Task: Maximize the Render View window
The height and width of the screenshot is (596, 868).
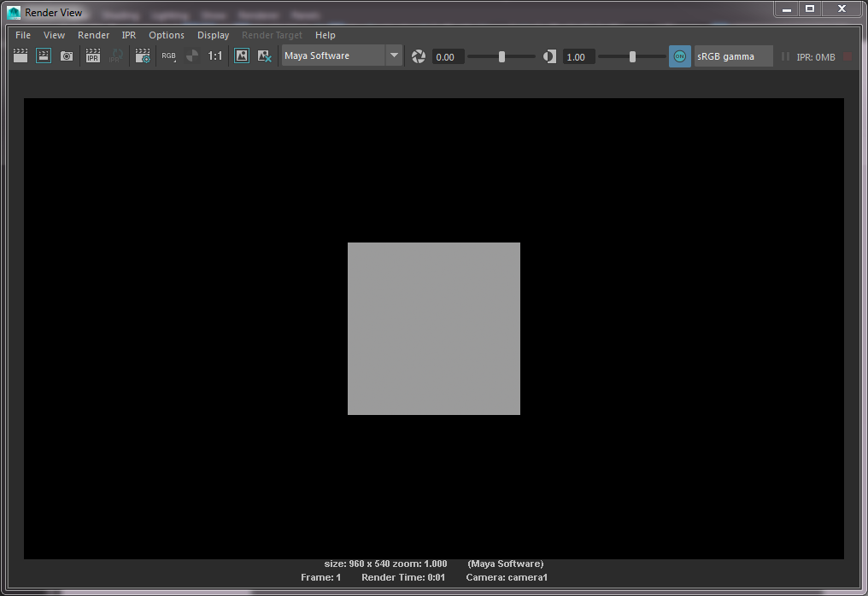Action: pyautogui.click(x=810, y=9)
